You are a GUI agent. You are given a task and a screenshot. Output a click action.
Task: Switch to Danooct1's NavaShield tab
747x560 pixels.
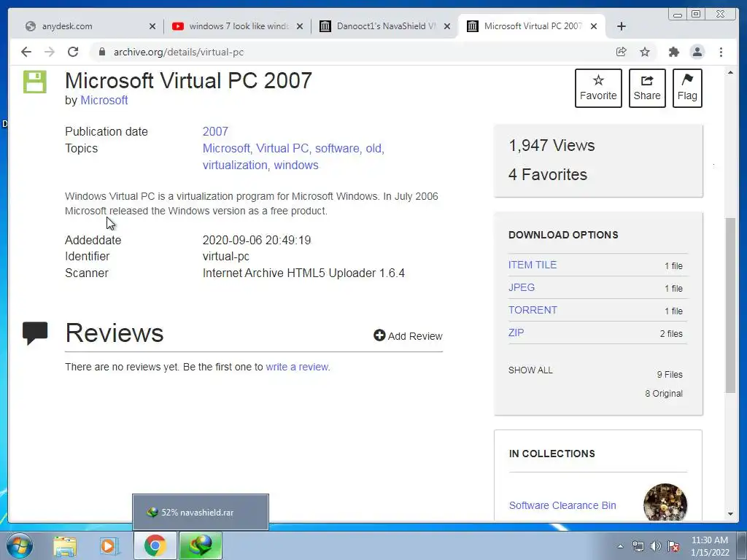(385, 26)
